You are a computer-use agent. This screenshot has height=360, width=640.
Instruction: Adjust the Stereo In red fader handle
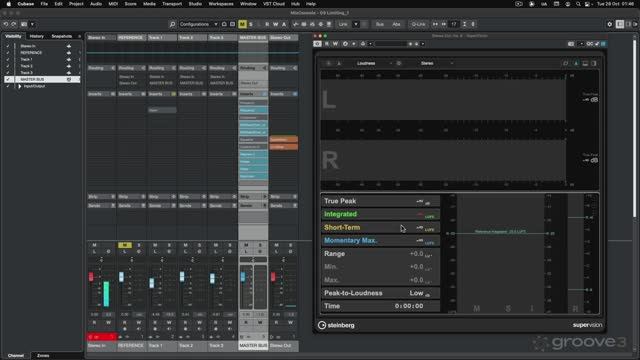91,277
